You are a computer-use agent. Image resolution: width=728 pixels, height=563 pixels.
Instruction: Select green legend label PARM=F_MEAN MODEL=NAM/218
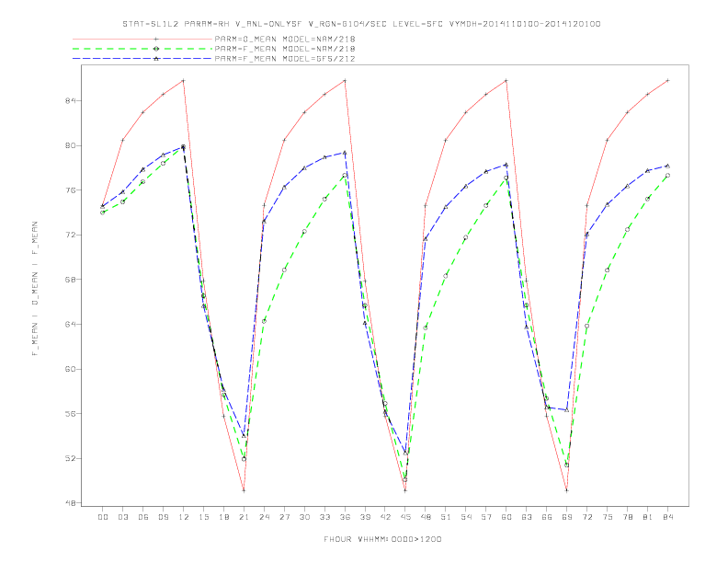285,49
